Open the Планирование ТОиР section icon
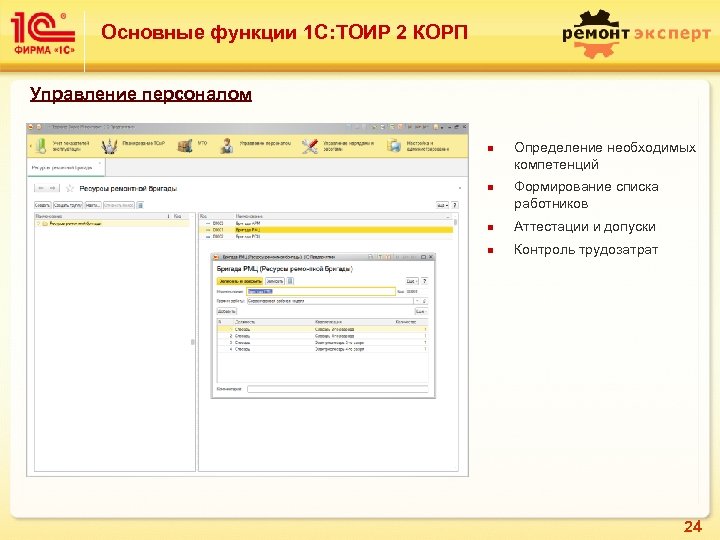The image size is (720, 540). [x=109, y=146]
